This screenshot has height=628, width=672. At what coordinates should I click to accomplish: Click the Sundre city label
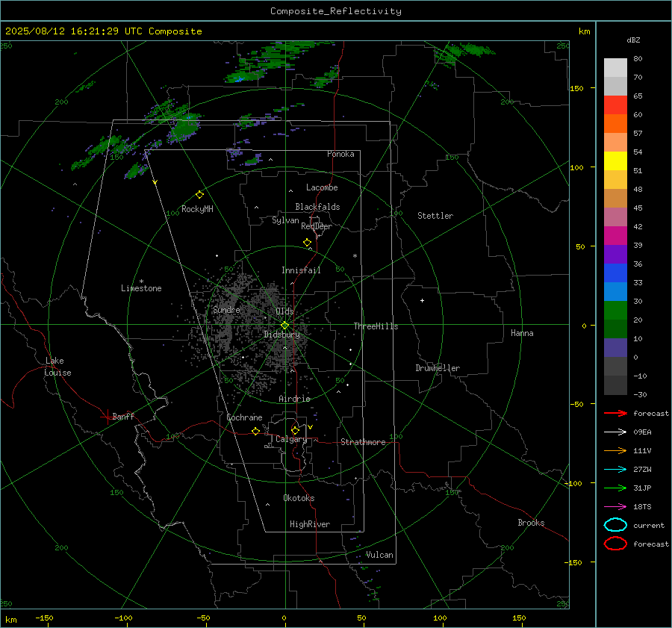click(226, 309)
